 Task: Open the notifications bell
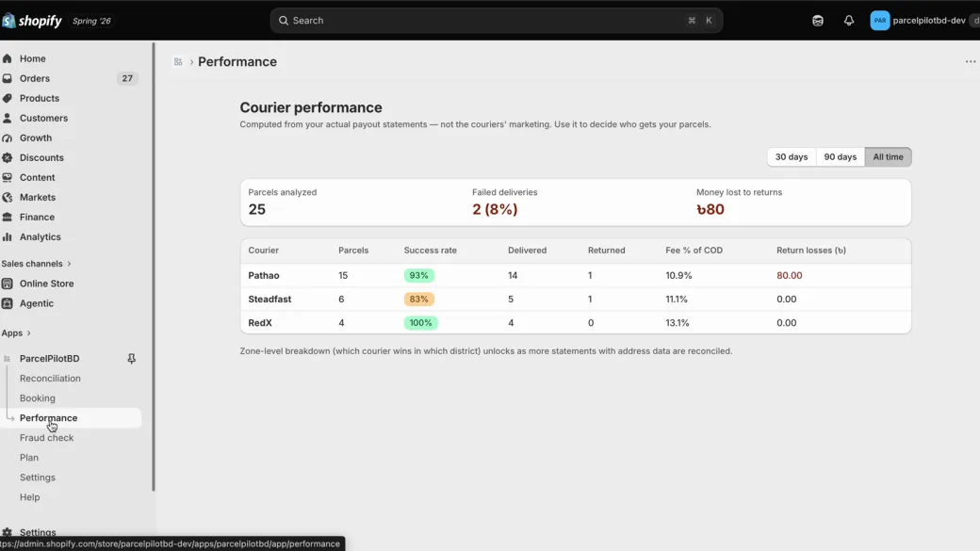pyautogui.click(x=849, y=21)
